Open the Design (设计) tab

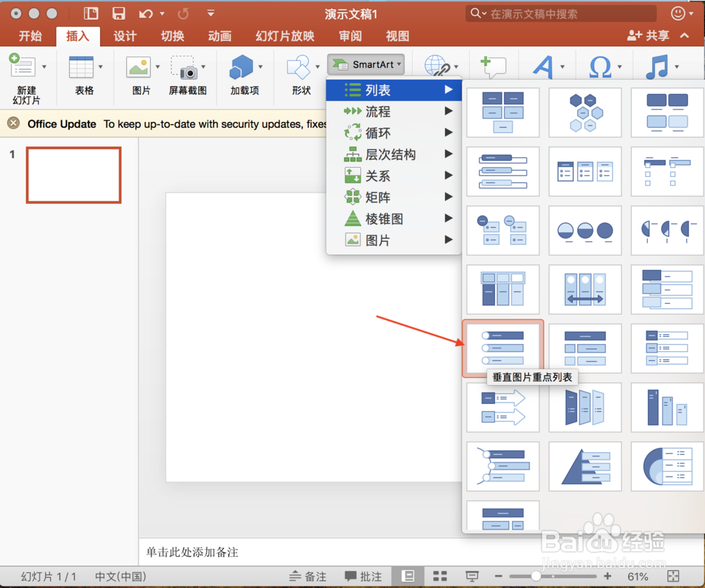(x=125, y=36)
